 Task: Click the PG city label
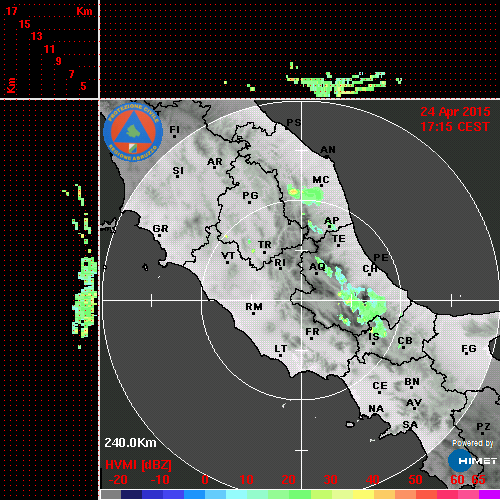pos(250,195)
